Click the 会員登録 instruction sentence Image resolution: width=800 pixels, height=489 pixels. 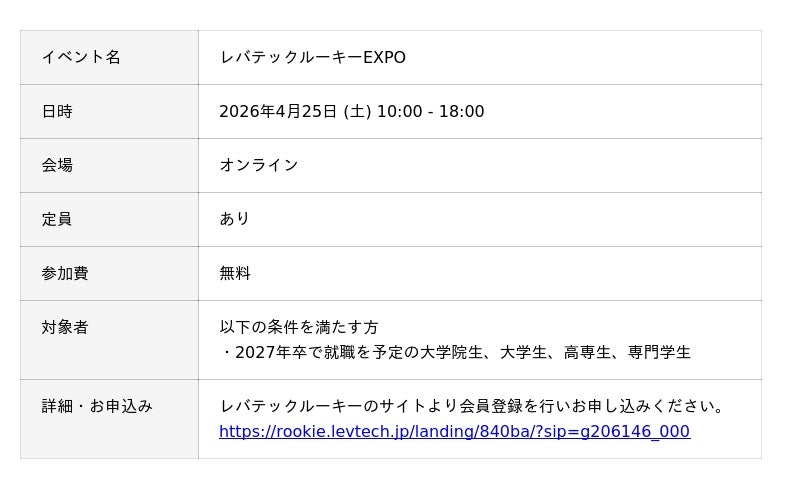pyautogui.click(x=472, y=407)
